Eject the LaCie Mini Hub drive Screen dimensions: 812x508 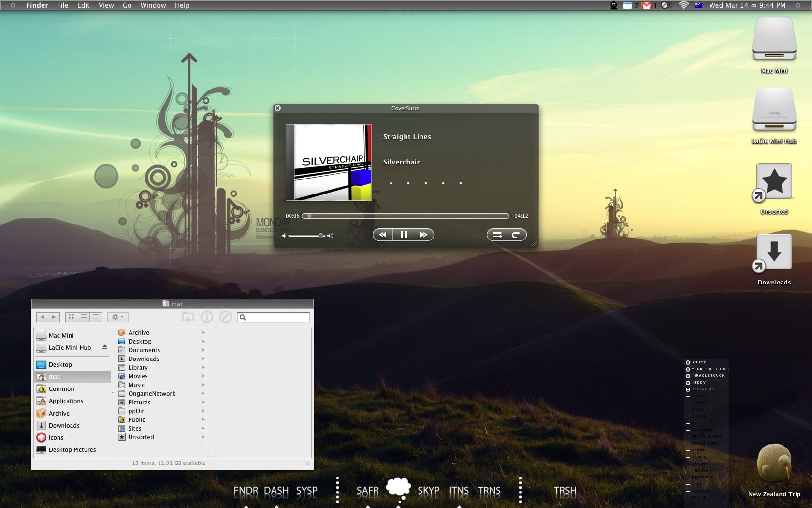104,347
